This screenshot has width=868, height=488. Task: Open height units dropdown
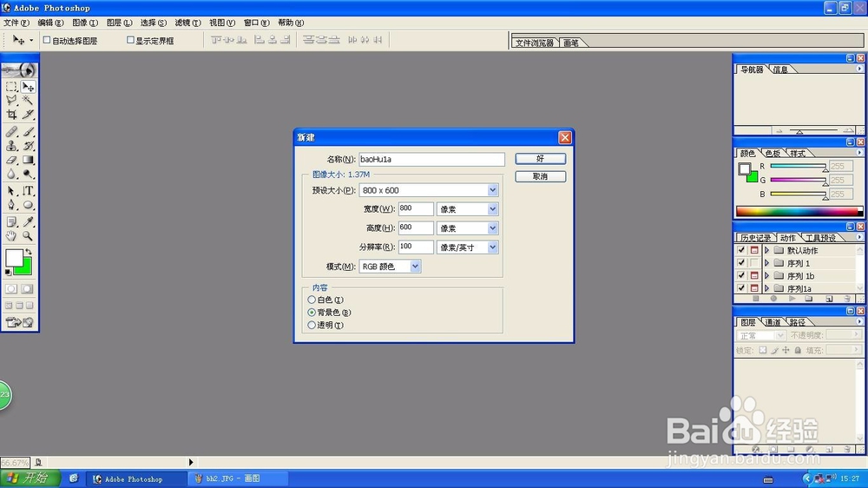pyautogui.click(x=492, y=228)
